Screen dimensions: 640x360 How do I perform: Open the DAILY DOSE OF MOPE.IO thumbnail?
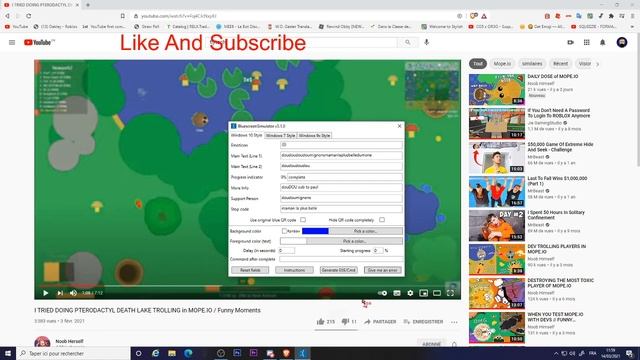coord(497,89)
